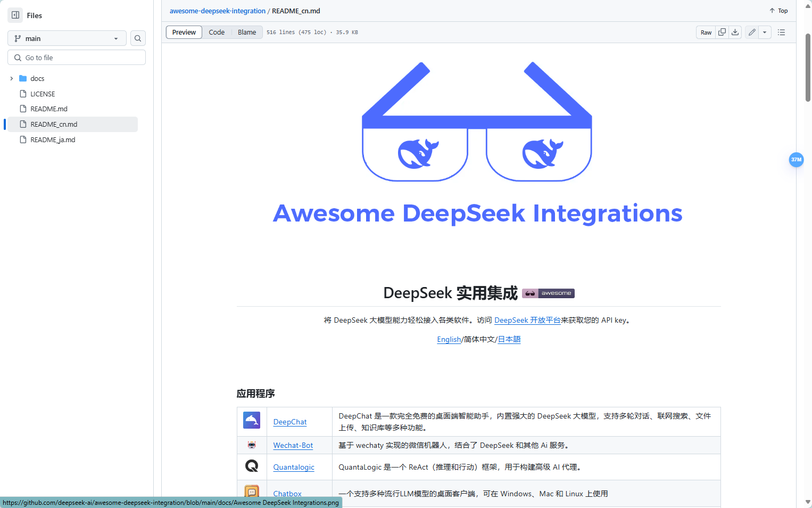Screen dimensions: 812x508
Task: Select README_cn.md in file tree
Action: coord(72,124)
